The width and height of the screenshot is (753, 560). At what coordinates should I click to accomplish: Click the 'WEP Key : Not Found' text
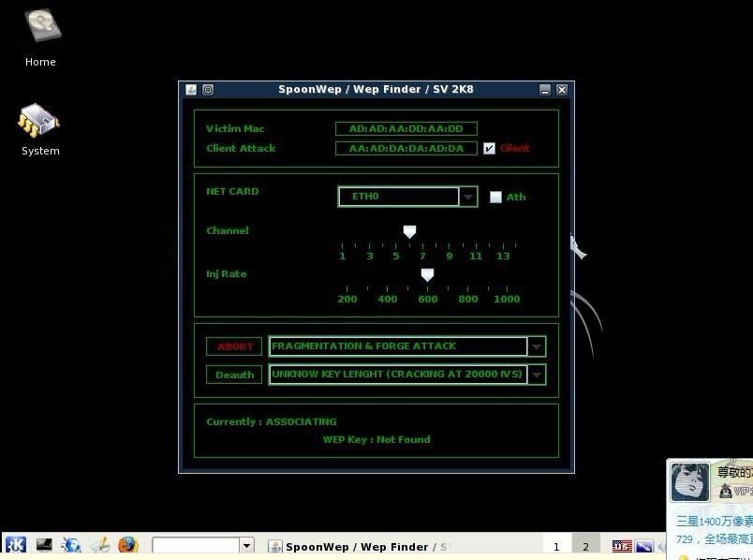(376, 439)
